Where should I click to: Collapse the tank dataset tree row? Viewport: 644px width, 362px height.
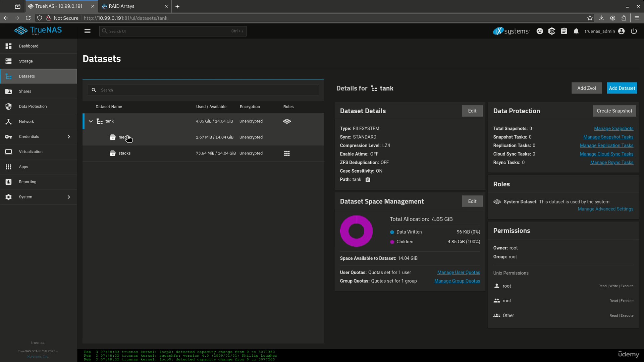[x=91, y=121]
